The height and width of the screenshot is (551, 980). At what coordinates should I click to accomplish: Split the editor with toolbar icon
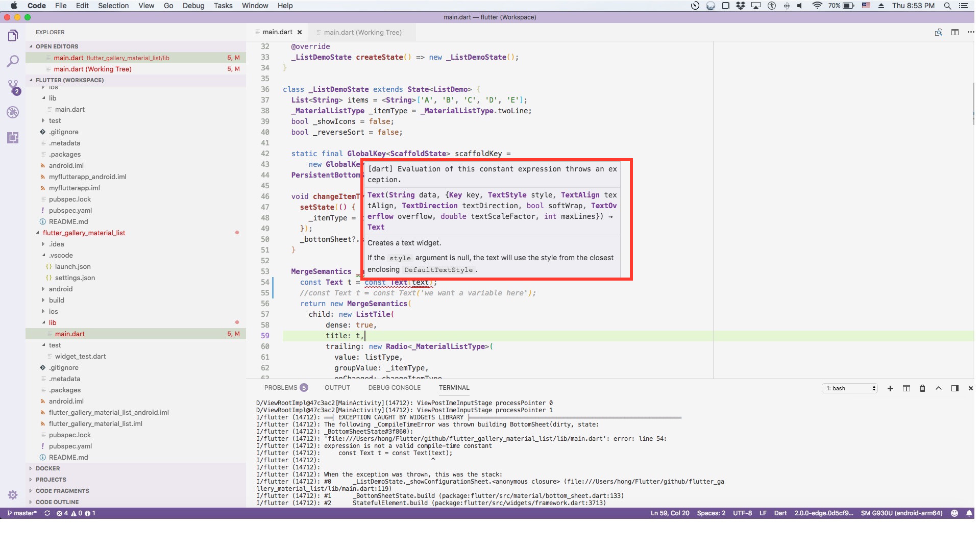click(955, 32)
